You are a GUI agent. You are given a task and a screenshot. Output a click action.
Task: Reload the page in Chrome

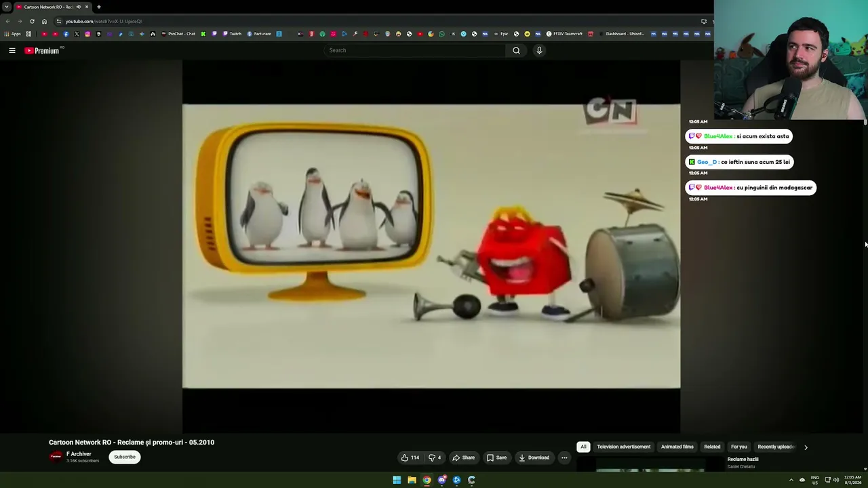point(32,21)
